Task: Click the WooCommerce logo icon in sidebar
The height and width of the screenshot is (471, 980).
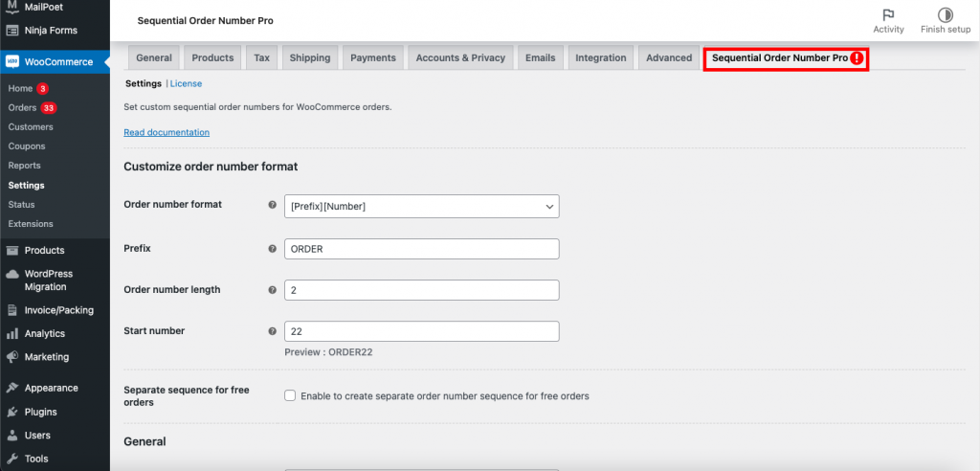Action: (13, 62)
